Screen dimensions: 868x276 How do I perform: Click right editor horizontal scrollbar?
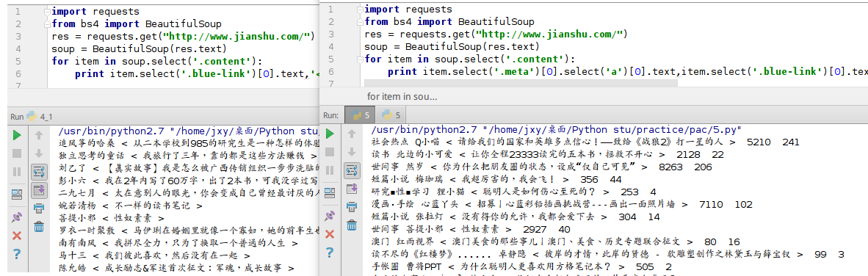521,83
